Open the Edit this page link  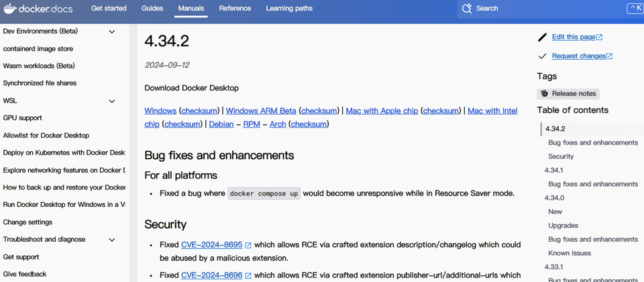coord(577,37)
